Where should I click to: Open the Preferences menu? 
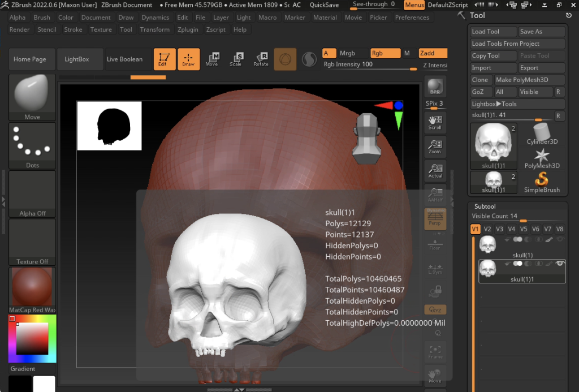pos(412,18)
